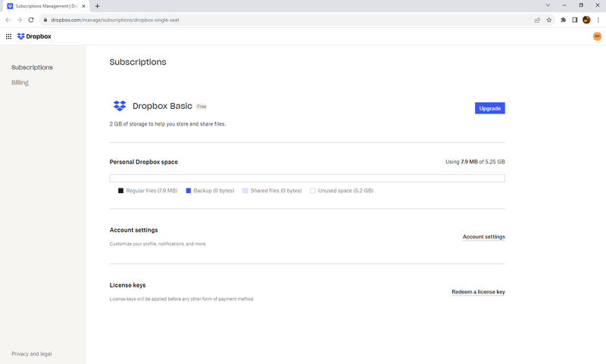Screen dimensions: 606x364
Task: Open the account avatar menu
Action: pyautogui.click(x=597, y=36)
